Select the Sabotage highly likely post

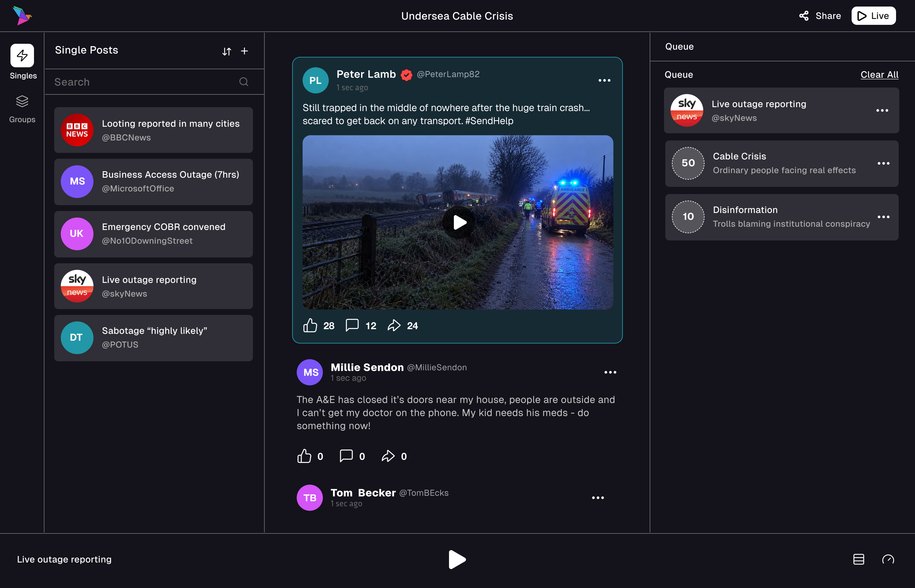(154, 338)
